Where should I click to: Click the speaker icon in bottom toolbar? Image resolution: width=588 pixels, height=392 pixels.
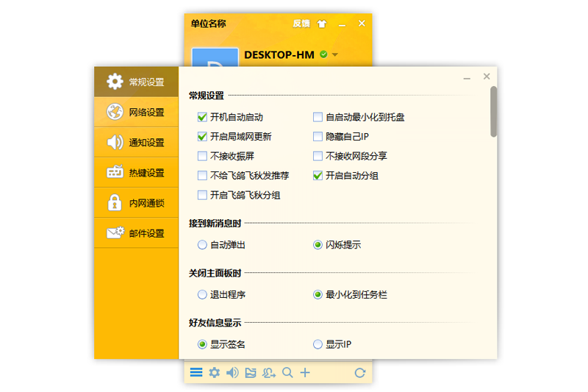[232, 373]
